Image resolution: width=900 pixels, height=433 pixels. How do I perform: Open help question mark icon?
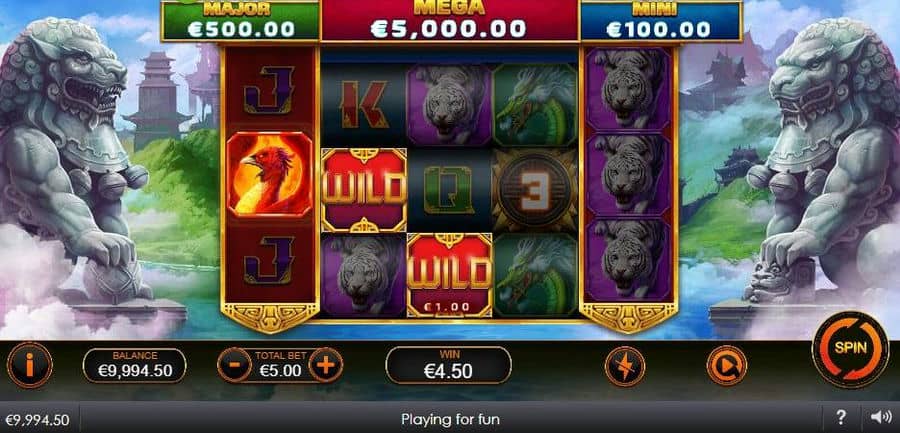840,417
